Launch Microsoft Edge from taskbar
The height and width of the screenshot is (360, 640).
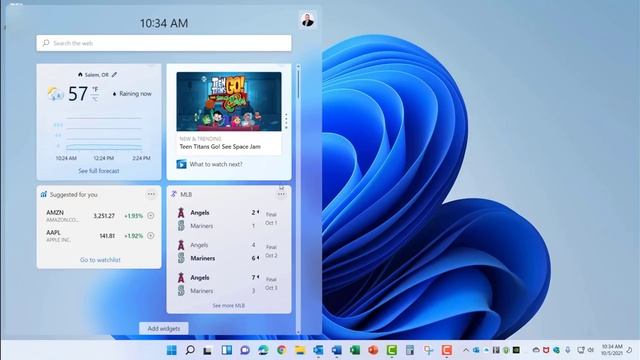point(263,350)
